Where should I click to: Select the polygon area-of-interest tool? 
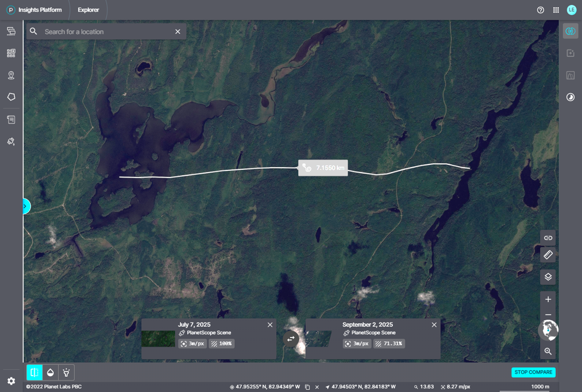11,97
